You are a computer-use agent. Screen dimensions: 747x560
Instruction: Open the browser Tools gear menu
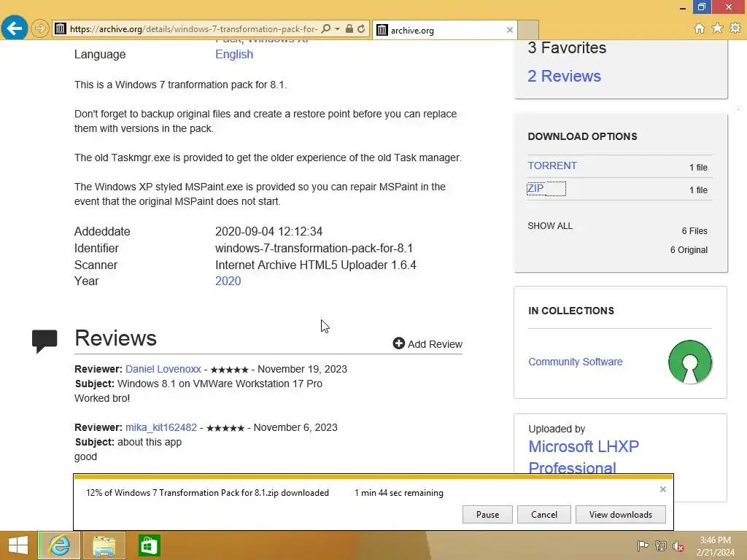click(735, 28)
